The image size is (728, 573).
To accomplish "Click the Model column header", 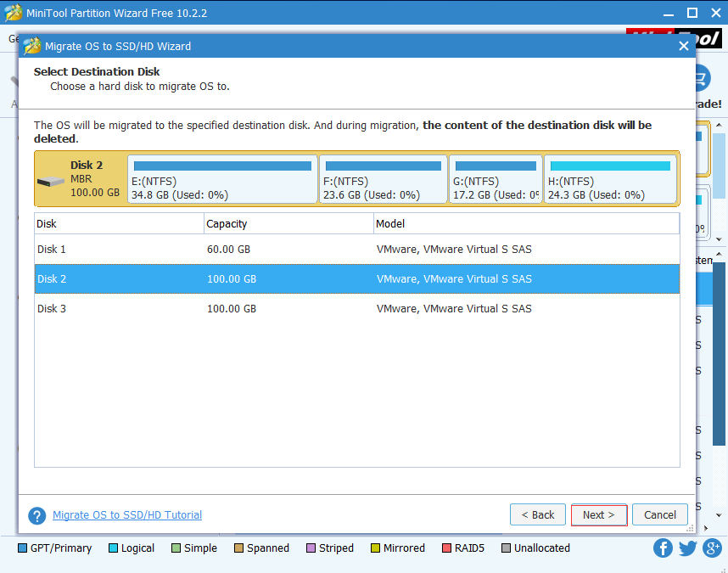I will click(527, 224).
